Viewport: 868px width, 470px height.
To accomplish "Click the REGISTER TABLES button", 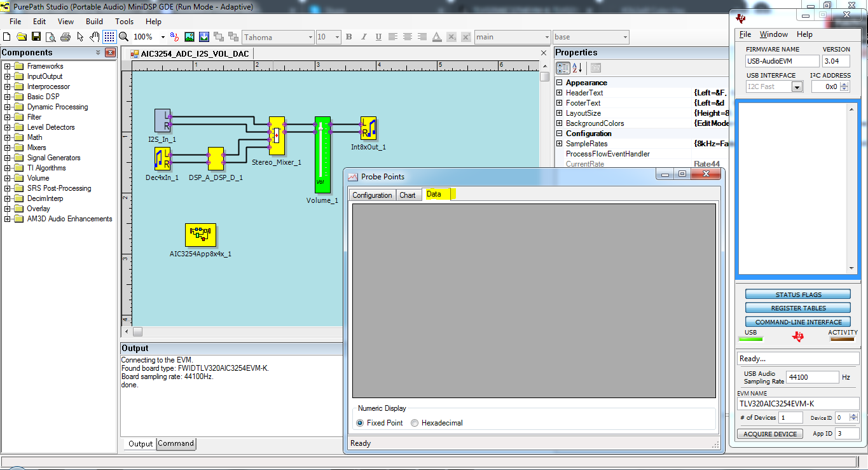I will tap(798, 308).
